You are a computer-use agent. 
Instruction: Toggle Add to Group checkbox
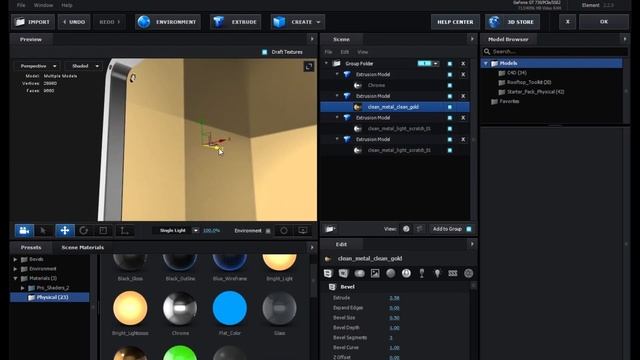pyautogui.click(x=469, y=229)
